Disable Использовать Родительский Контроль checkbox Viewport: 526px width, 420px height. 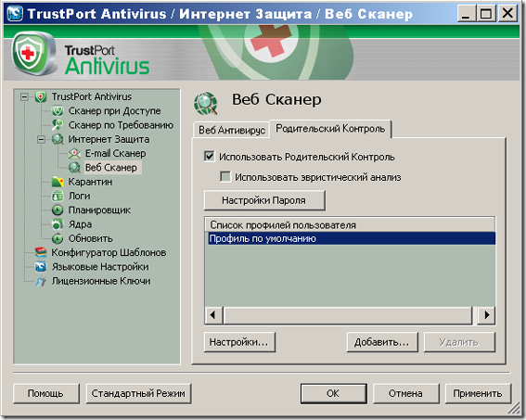pyautogui.click(x=210, y=157)
